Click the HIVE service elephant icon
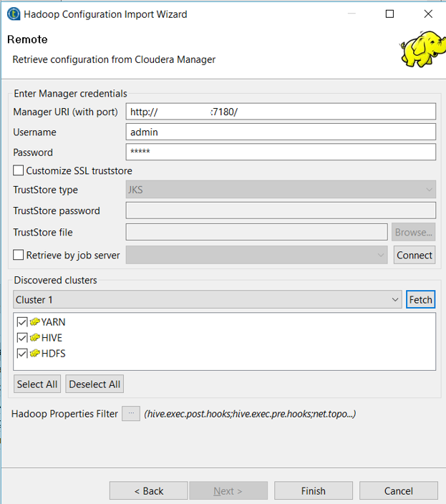The height and width of the screenshot is (504, 446). (34, 337)
